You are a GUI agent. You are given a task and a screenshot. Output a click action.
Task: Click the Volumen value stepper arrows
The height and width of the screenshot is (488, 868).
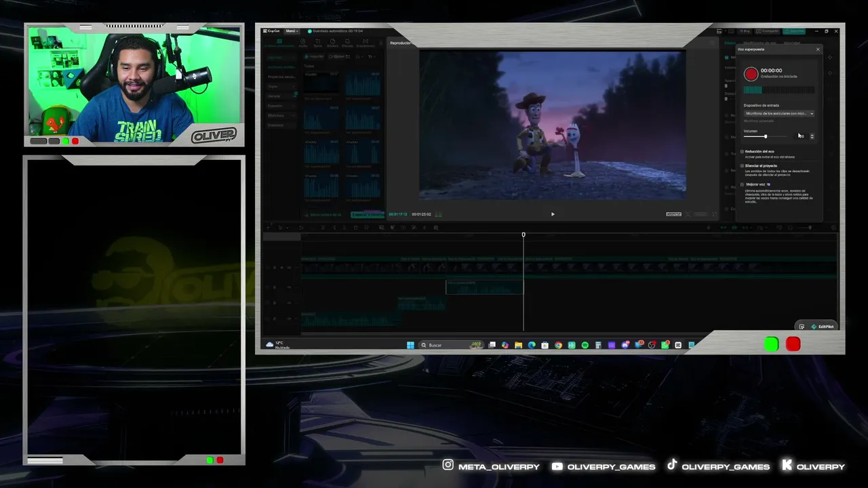pyautogui.click(x=812, y=136)
